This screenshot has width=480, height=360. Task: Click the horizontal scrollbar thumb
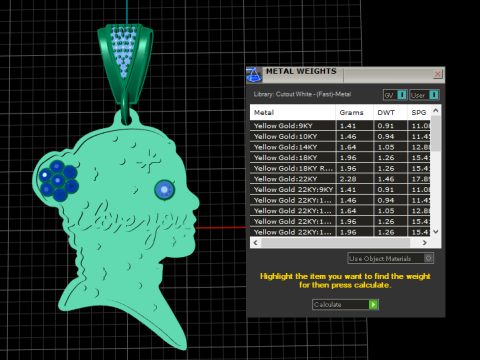point(335,242)
